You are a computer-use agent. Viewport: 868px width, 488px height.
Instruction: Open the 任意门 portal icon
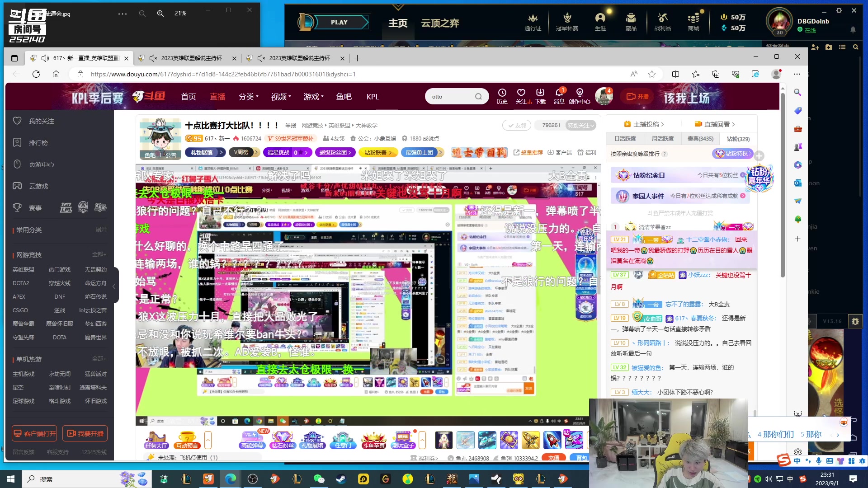343,440
